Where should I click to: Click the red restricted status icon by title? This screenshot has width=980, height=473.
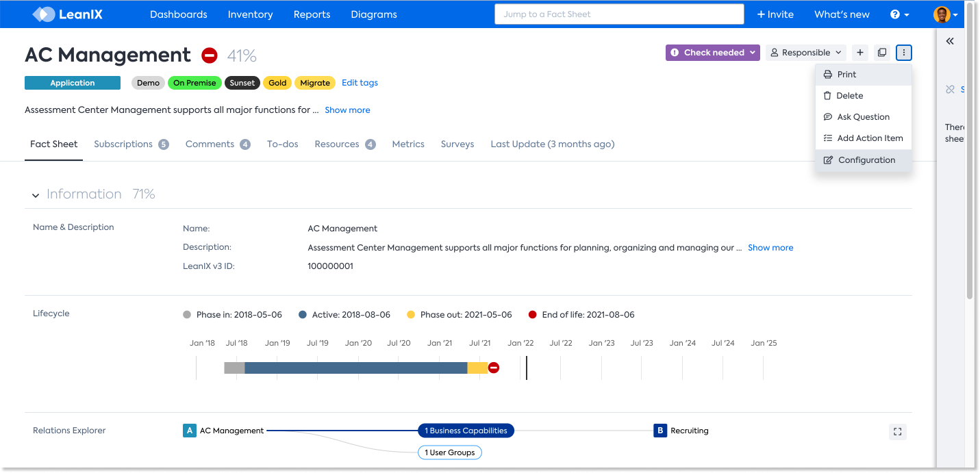click(x=210, y=55)
